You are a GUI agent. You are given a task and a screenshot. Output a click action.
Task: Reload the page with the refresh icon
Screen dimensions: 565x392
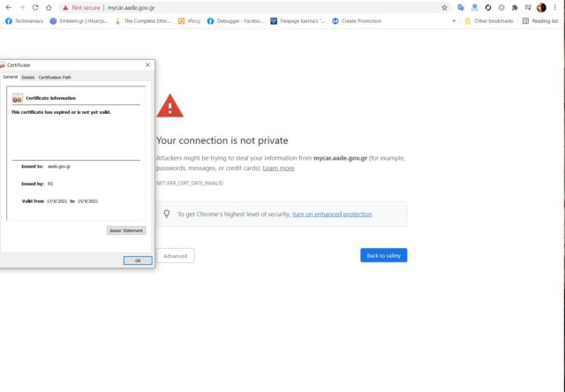(x=35, y=8)
